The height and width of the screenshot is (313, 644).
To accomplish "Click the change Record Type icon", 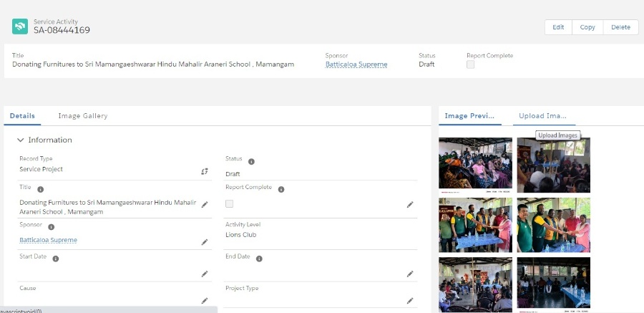I will point(205,171).
